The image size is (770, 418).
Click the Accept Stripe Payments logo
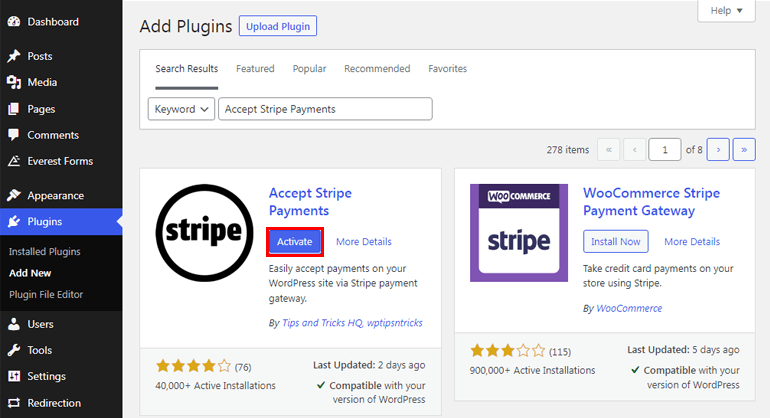tap(204, 233)
